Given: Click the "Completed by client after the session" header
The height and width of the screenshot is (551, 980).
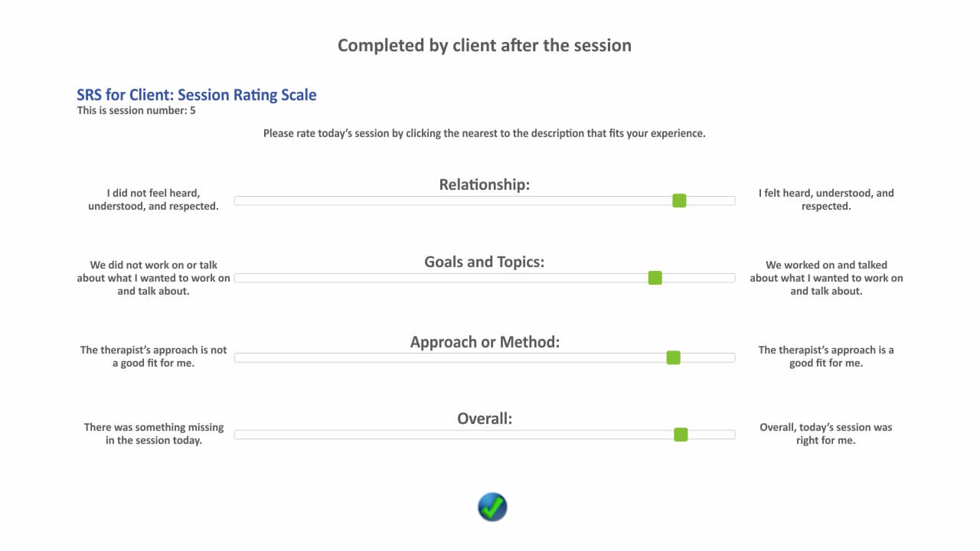Looking at the screenshot, I should pyautogui.click(x=484, y=45).
